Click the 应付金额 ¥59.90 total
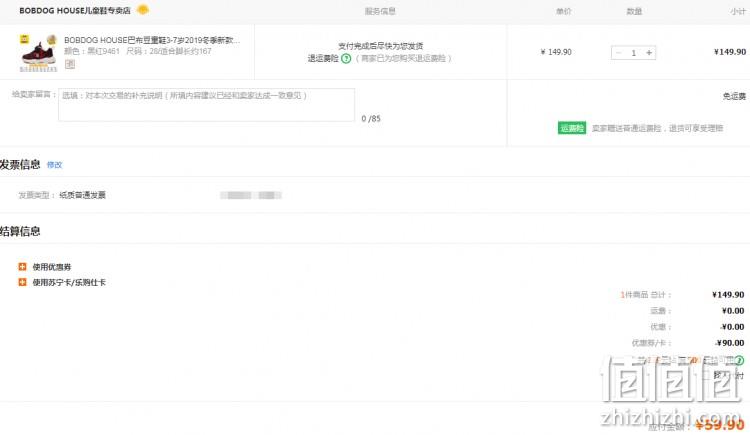The height and width of the screenshot is (435, 750). click(720, 424)
